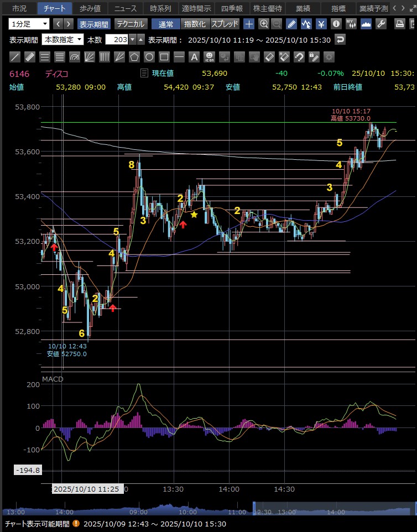Toggle the crosshair cursor button
Screen dimensions: 417x532
(249, 24)
